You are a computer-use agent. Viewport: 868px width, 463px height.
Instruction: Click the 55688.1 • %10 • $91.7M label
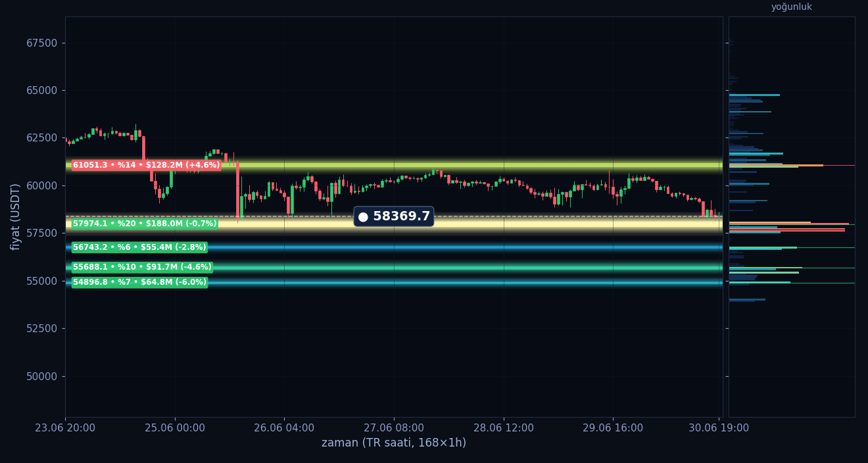coord(142,267)
